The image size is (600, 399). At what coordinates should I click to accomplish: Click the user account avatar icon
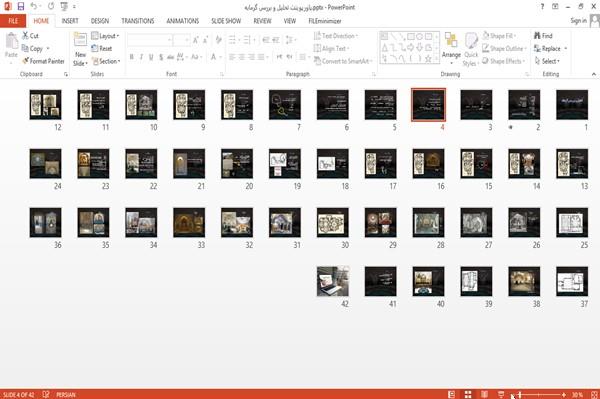595,21
